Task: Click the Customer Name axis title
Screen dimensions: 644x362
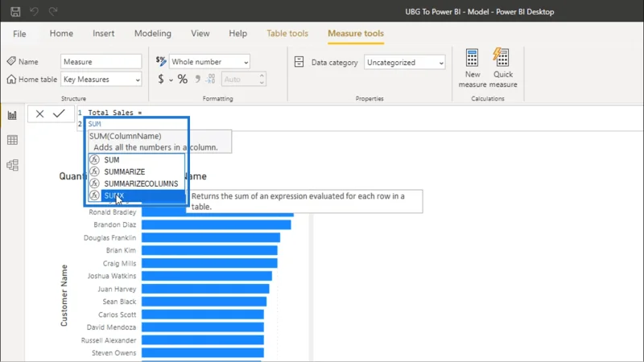Action: pos(64,295)
